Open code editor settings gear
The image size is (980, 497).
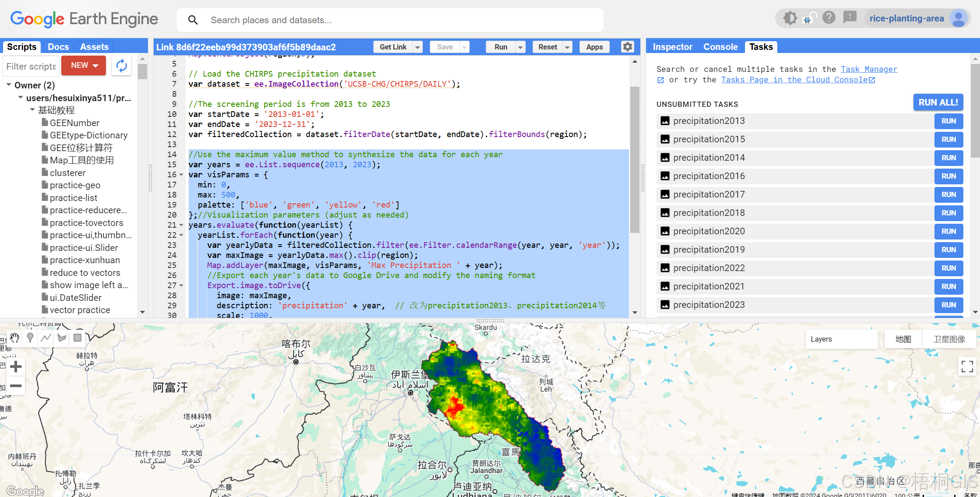coord(627,47)
